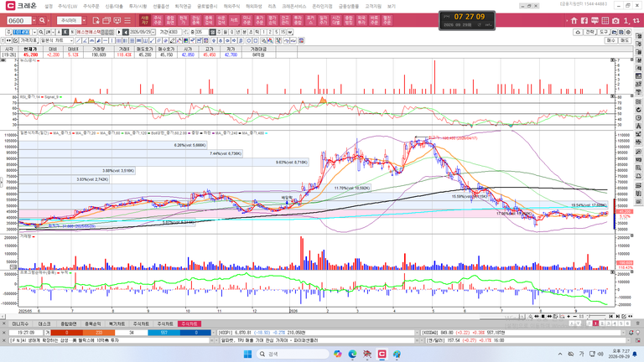This screenshot has width=644, height=362.
Task: Toggle the 분 (minute) period button
Action: (244, 32)
